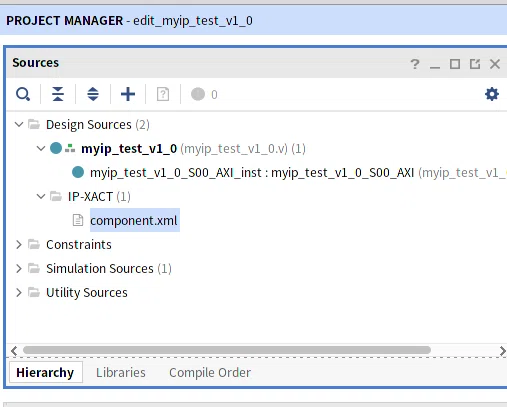Collapse the Design Sources folder
The image size is (507, 407).
click(19, 125)
